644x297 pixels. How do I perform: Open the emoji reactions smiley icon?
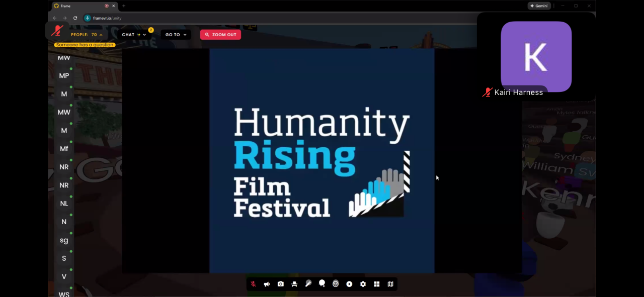pyautogui.click(x=336, y=284)
